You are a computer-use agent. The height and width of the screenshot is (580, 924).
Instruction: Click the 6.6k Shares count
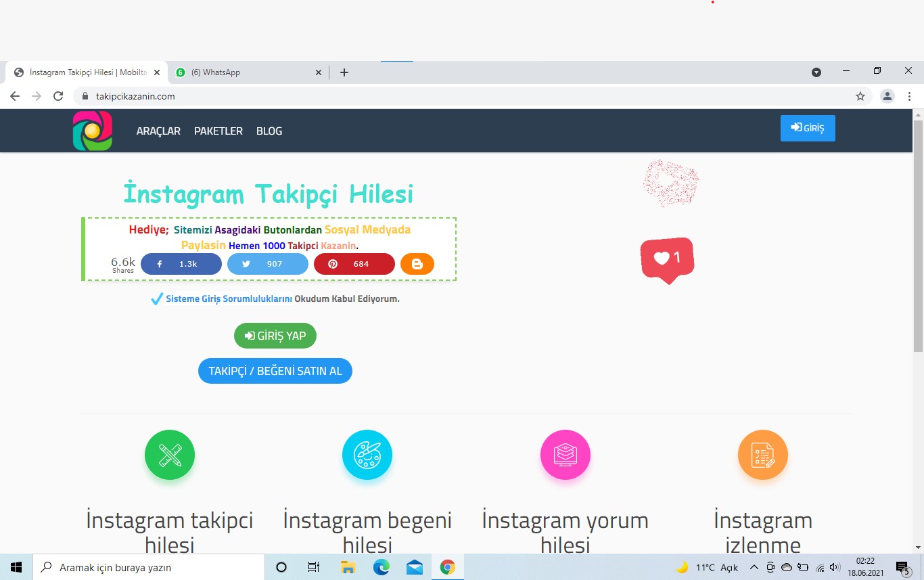point(123,265)
